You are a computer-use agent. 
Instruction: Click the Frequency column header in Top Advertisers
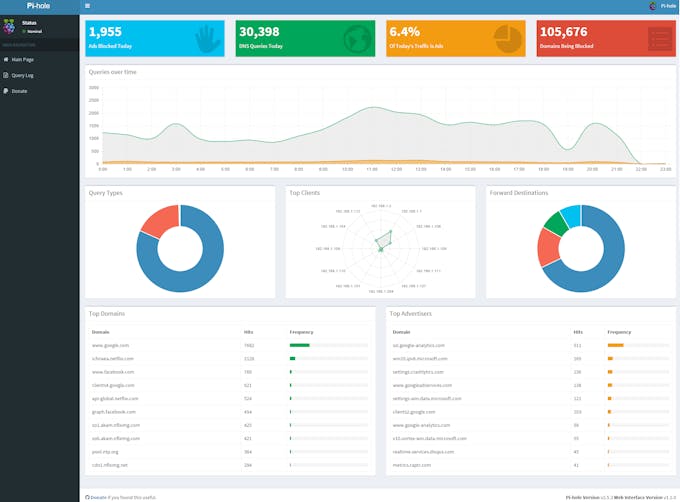[619, 332]
